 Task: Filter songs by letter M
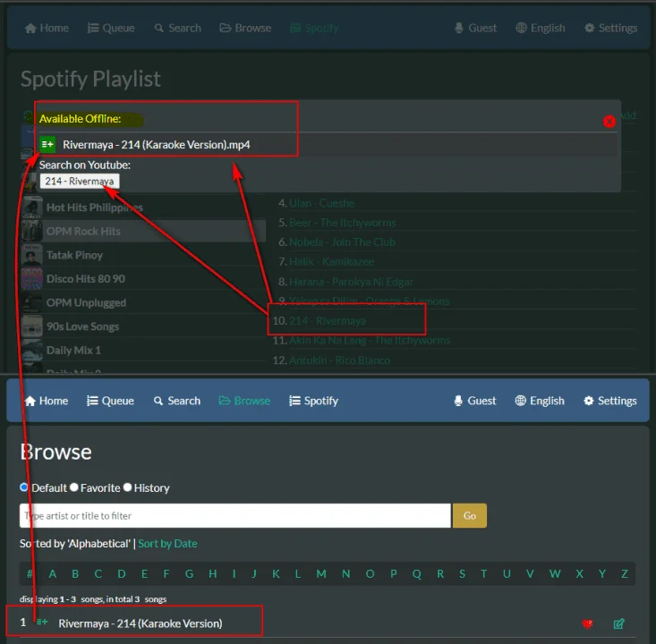[321, 573]
